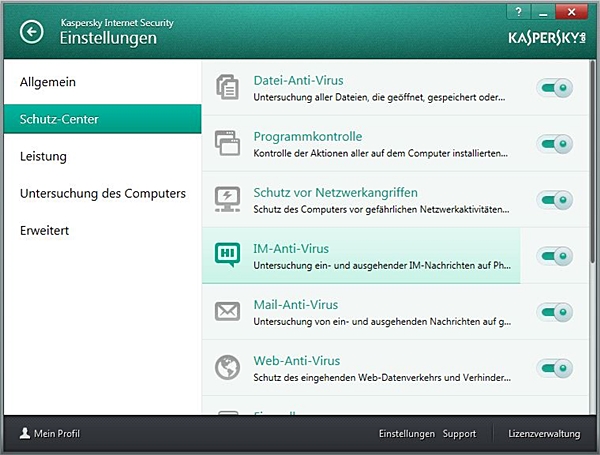Open Untersuchung des Computers section

pos(103,193)
